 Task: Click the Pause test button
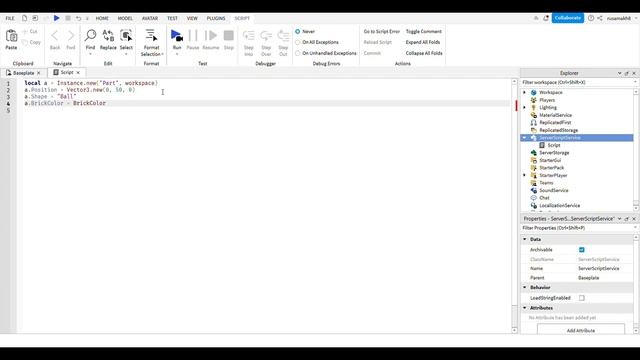click(x=193, y=36)
